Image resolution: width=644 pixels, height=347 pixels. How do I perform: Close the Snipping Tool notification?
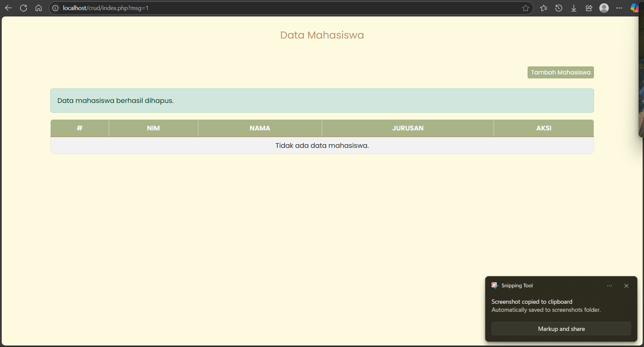(x=626, y=286)
